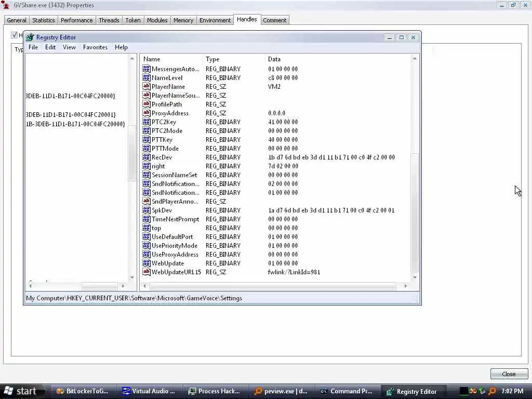The image size is (532, 399).
Task: Select the UseProxyAddress binary icon
Action: point(146,254)
